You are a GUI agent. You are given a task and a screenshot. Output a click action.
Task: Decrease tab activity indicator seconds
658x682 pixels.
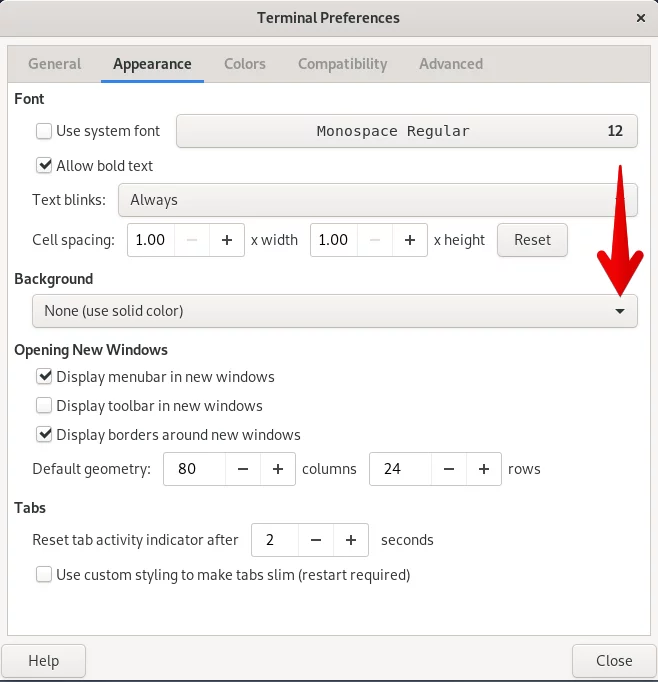click(x=316, y=540)
